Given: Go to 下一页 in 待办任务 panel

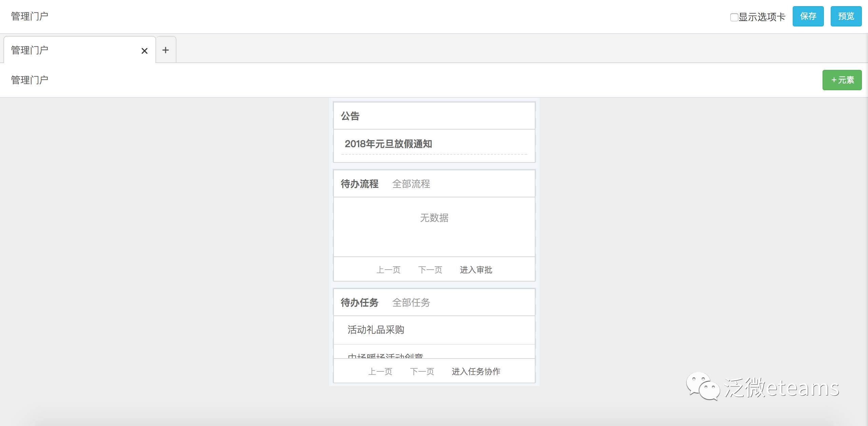Looking at the screenshot, I should (x=422, y=371).
